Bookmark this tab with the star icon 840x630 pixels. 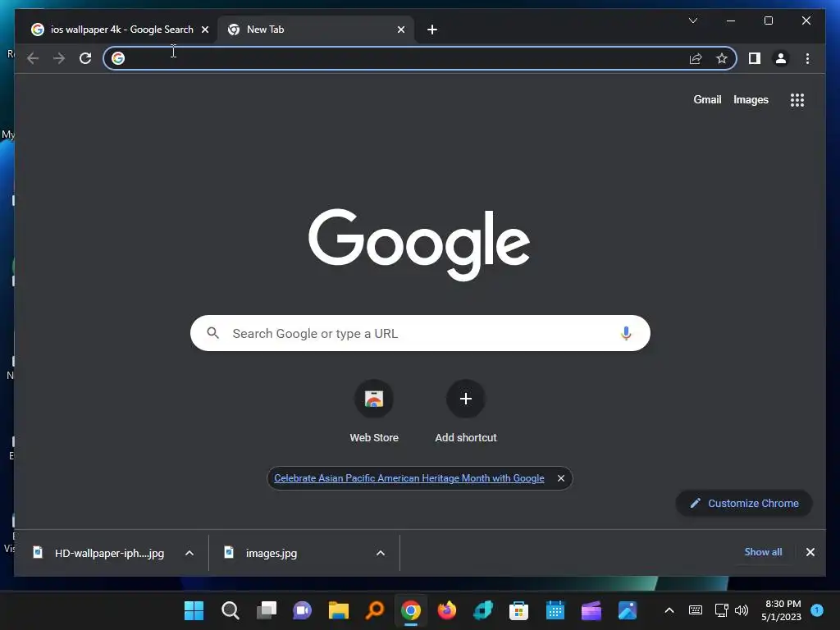[722, 58]
